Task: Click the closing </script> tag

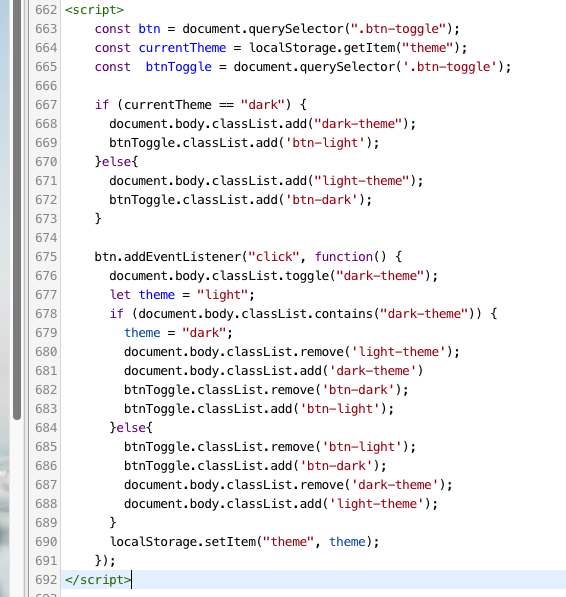Action: point(98,580)
